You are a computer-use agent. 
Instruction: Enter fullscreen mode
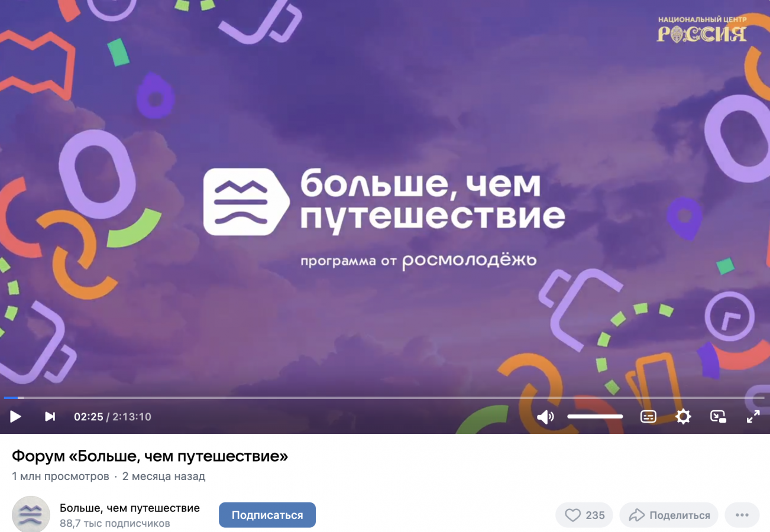click(753, 417)
